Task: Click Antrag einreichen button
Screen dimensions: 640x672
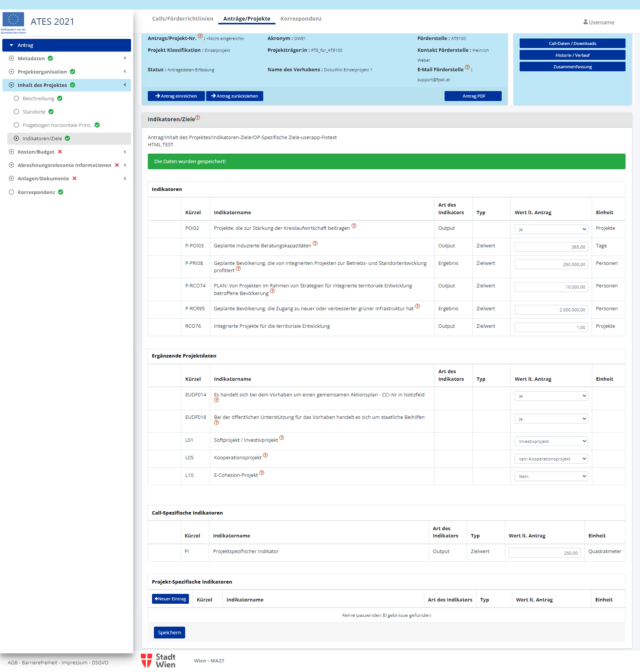Action: (176, 96)
